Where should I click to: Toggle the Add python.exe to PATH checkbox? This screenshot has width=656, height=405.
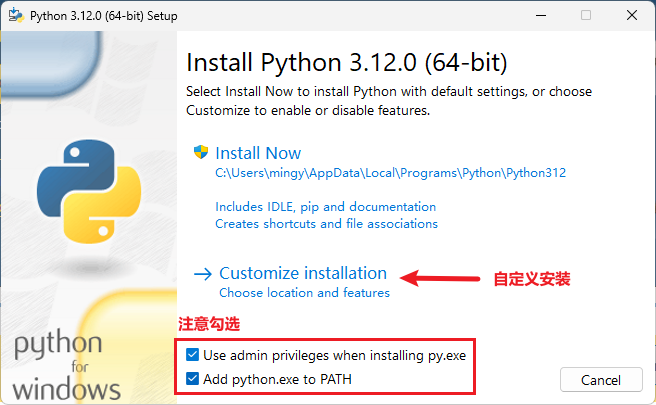click(193, 379)
